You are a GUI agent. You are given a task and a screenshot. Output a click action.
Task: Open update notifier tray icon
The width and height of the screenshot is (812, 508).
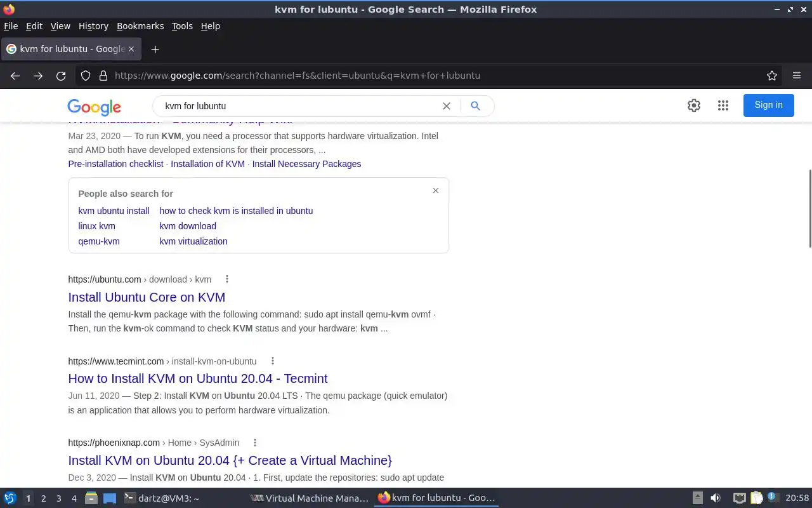tap(773, 497)
